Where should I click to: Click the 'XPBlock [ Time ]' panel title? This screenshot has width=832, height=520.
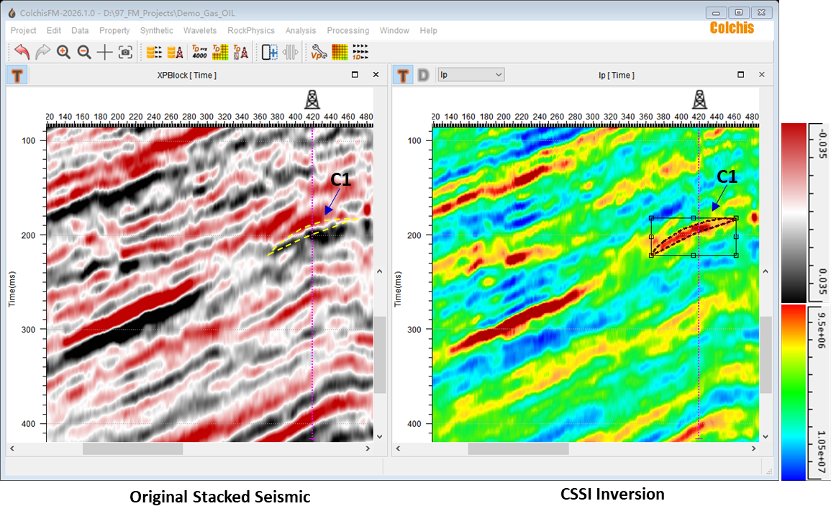187,75
